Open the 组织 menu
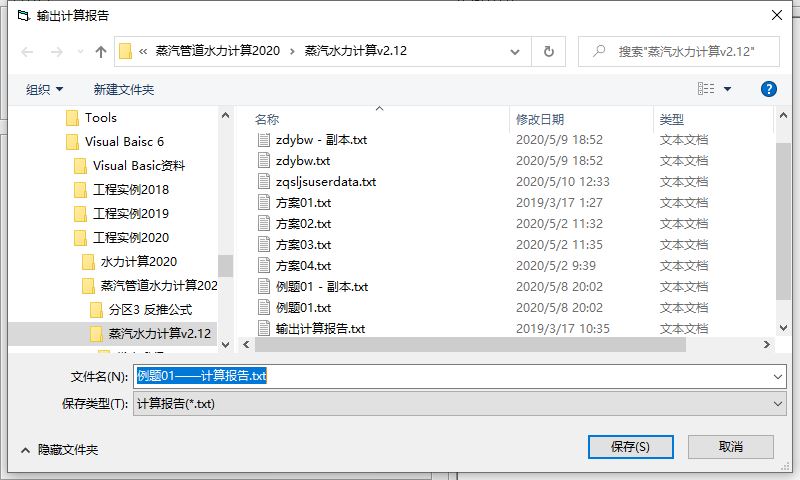The image size is (800, 480). click(x=44, y=89)
